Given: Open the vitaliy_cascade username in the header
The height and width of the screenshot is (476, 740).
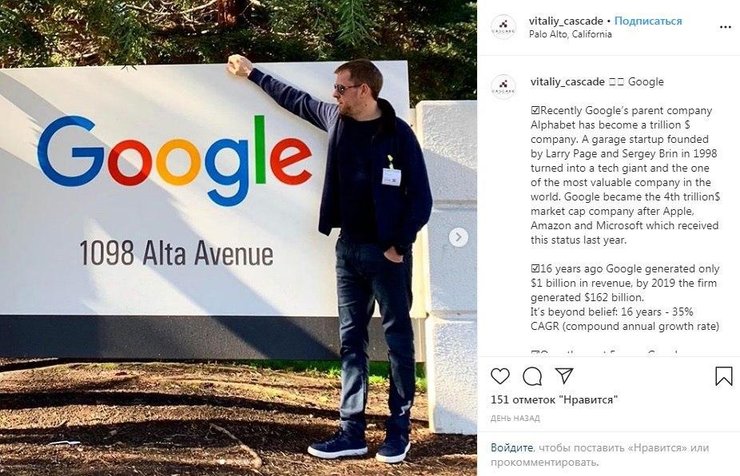Looking at the screenshot, I should tap(566, 21).
